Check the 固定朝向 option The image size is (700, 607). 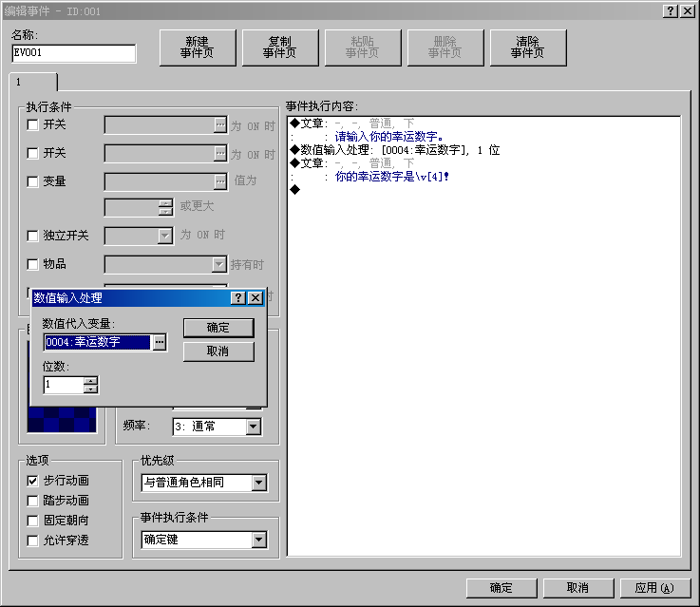tap(32, 521)
